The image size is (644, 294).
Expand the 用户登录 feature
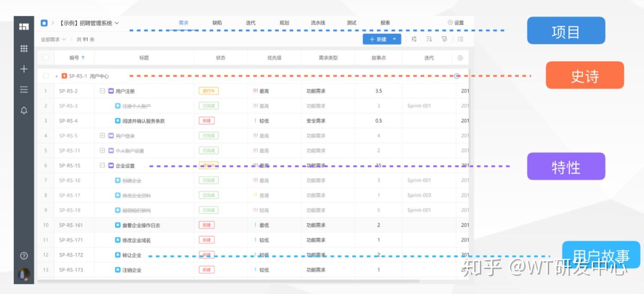[102, 136]
